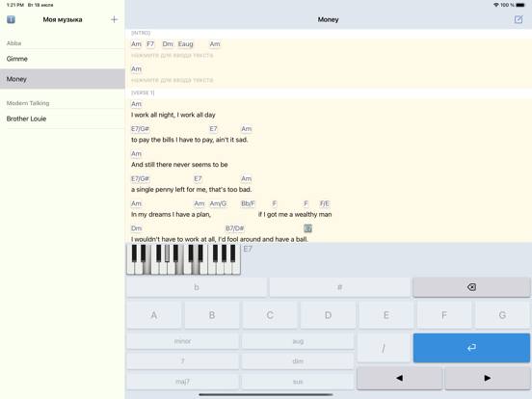Viewport: 532px width, 399px height.
Task: Tap second intro lyric placeholder field
Action: (x=172, y=80)
